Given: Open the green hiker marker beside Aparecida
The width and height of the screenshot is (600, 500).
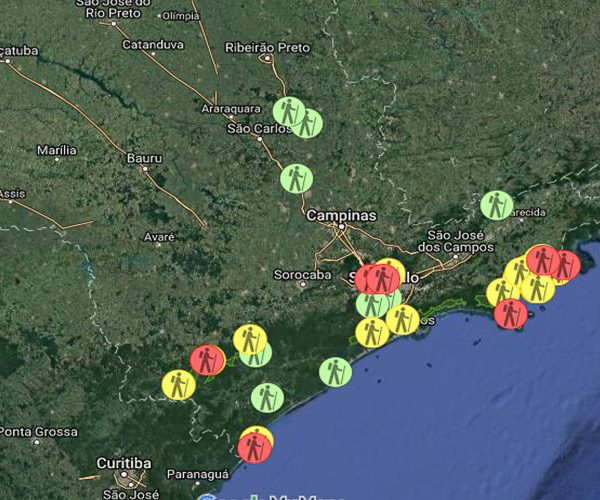Looking at the screenshot, I should [x=496, y=205].
